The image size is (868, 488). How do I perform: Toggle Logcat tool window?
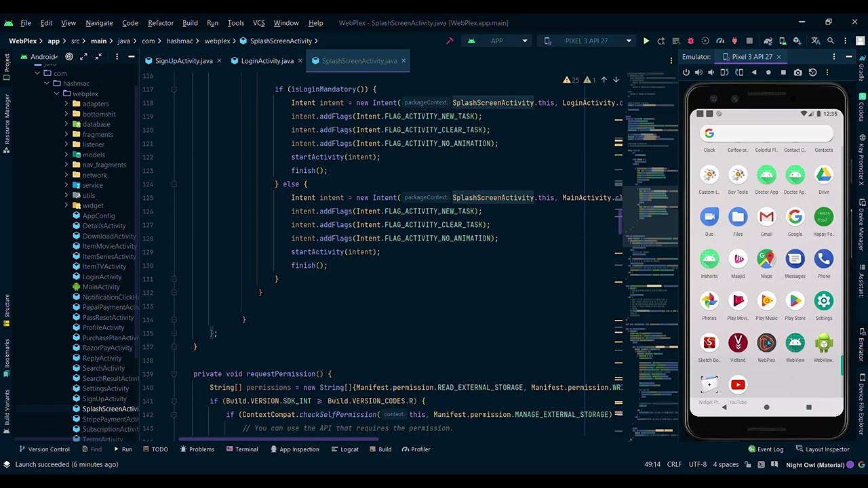click(344, 449)
